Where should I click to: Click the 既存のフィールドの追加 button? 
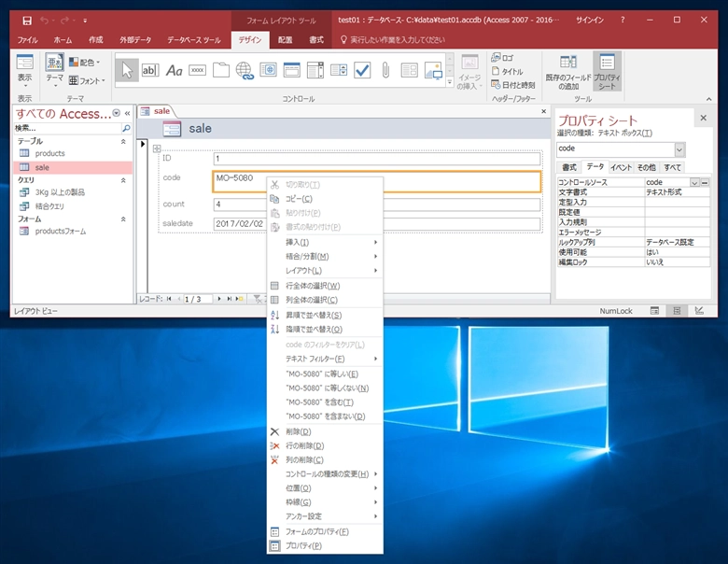coord(568,73)
